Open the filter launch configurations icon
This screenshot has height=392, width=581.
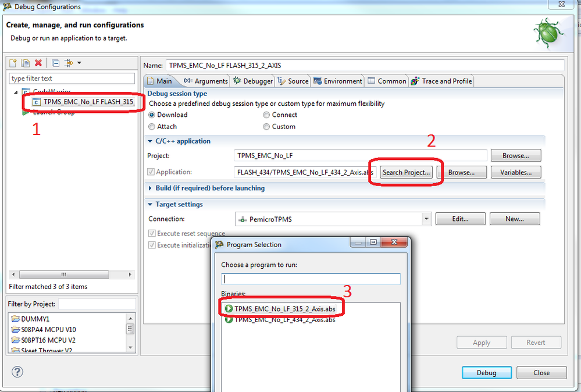pyautogui.click(x=69, y=63)
